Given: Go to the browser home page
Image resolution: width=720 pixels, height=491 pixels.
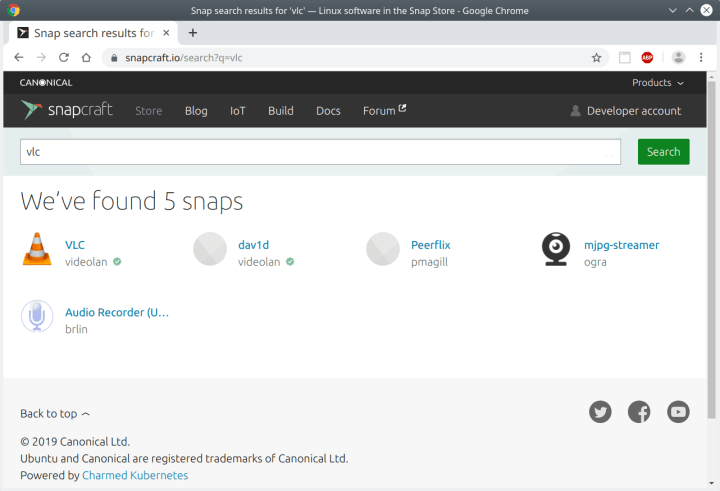Looking at the screenshot, I should coord(86,57).
